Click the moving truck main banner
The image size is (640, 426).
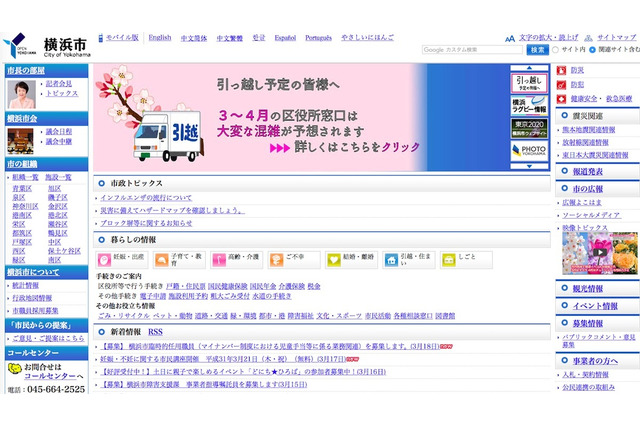pos(260,118)
